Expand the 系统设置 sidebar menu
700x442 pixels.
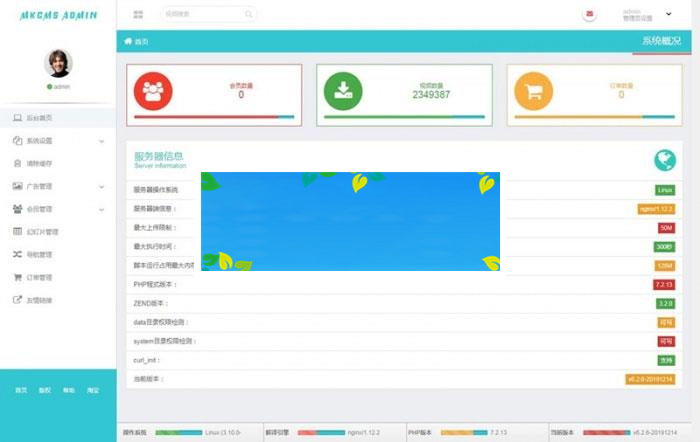point(58,141)
